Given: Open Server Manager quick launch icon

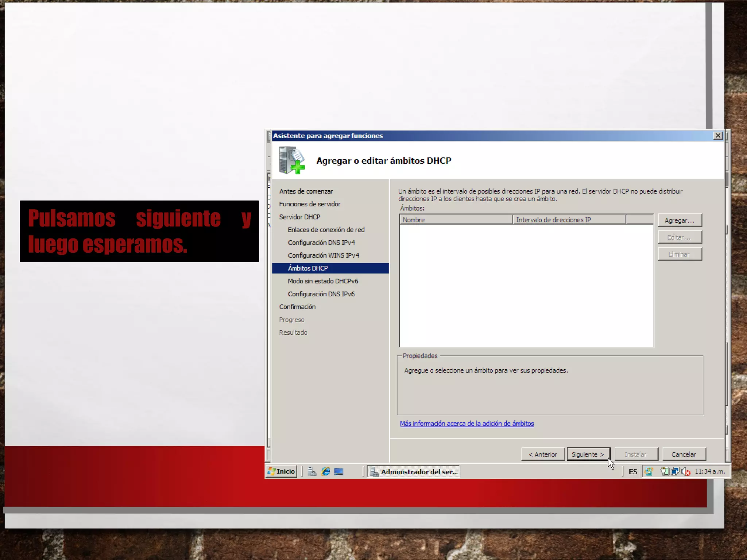Looking at the screenshot, I should [312, 472].
